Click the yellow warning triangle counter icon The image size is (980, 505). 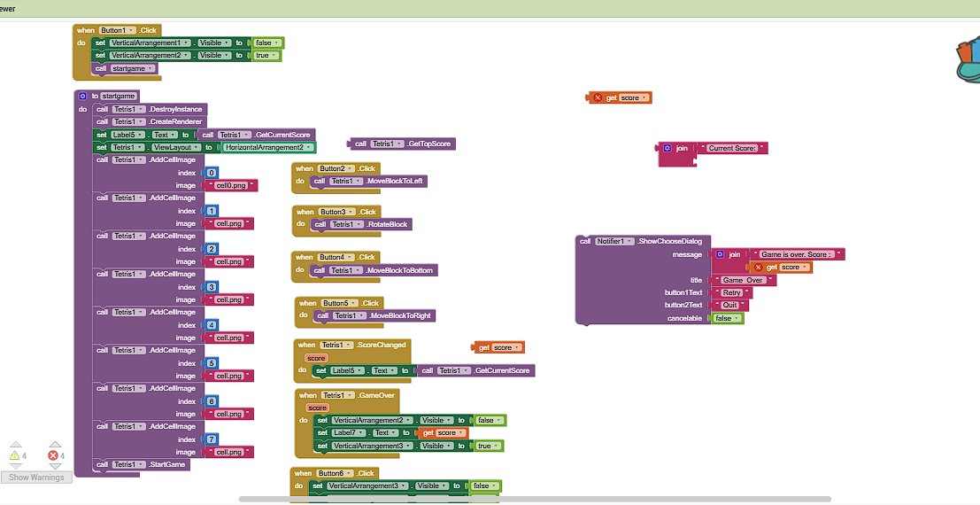pos(14,455)
